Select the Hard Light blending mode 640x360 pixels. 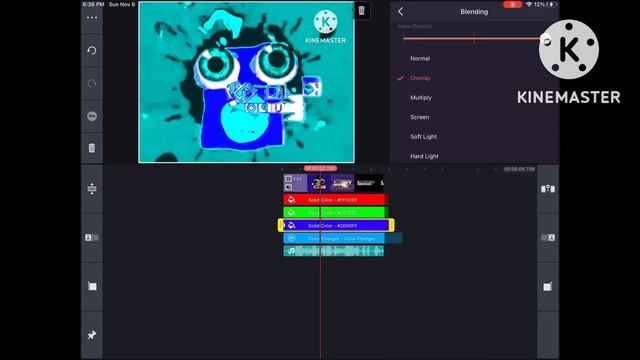(424, 156)
